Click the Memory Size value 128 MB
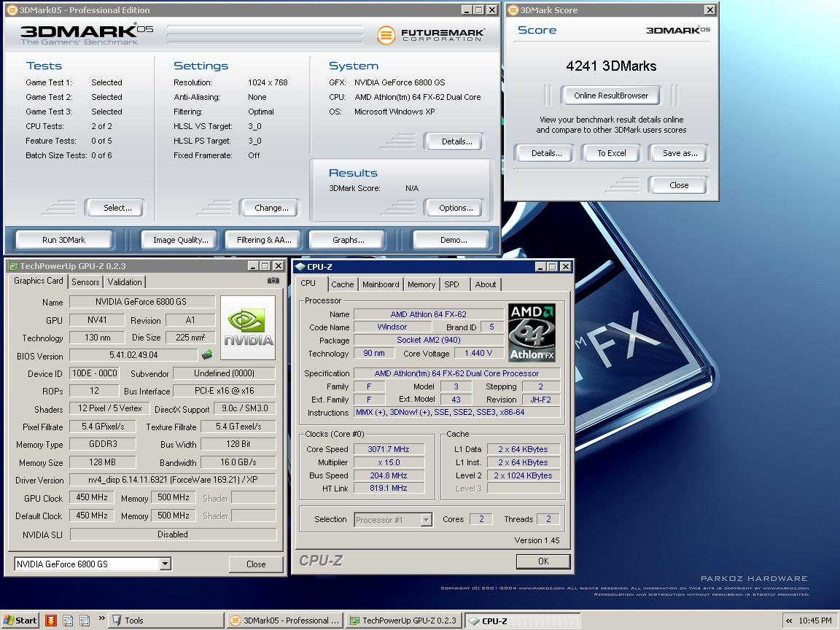Screen dimensions: 840x630 coord(102,462)
